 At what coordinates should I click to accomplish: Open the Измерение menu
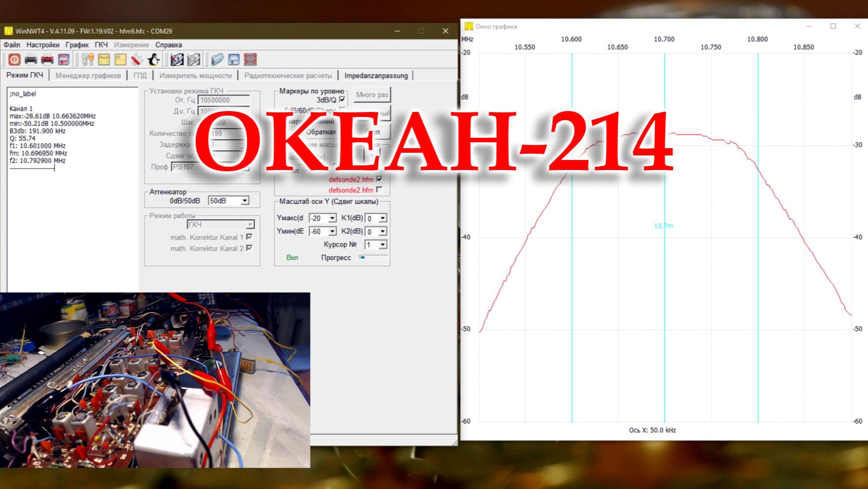[131, 45]
